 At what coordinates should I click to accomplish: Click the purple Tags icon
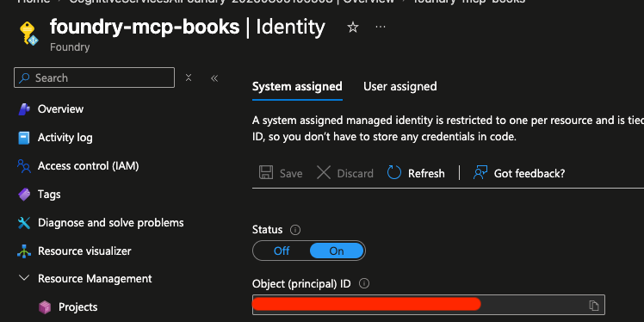pyautogui.click(x=24, y=195)
